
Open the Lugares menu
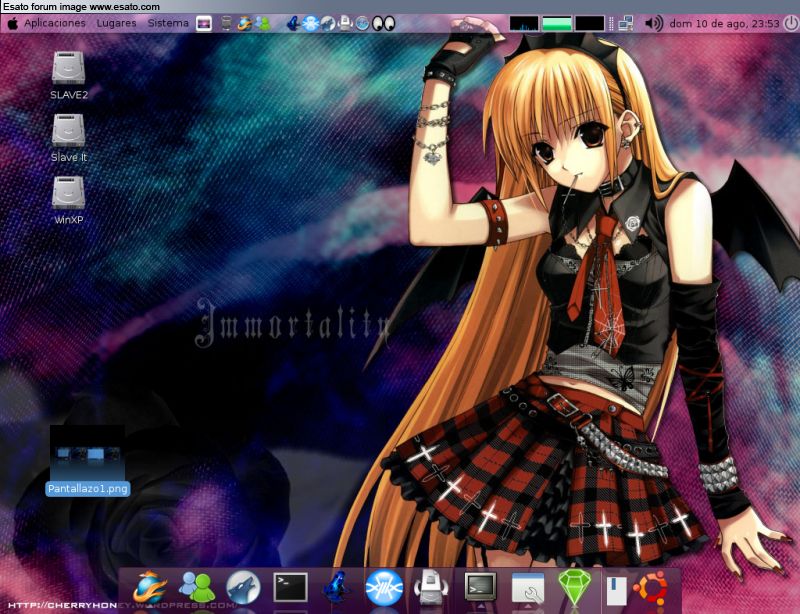[x=116, y=23]
